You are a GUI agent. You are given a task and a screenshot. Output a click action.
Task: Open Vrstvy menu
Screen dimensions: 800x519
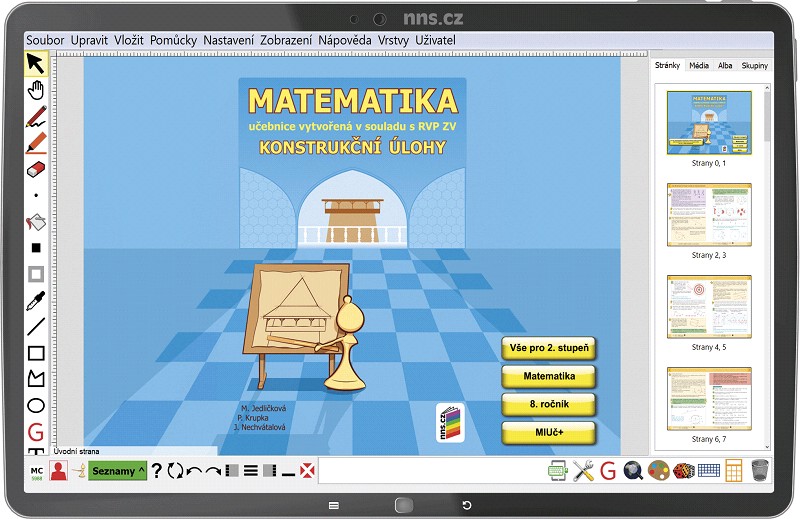393,40
